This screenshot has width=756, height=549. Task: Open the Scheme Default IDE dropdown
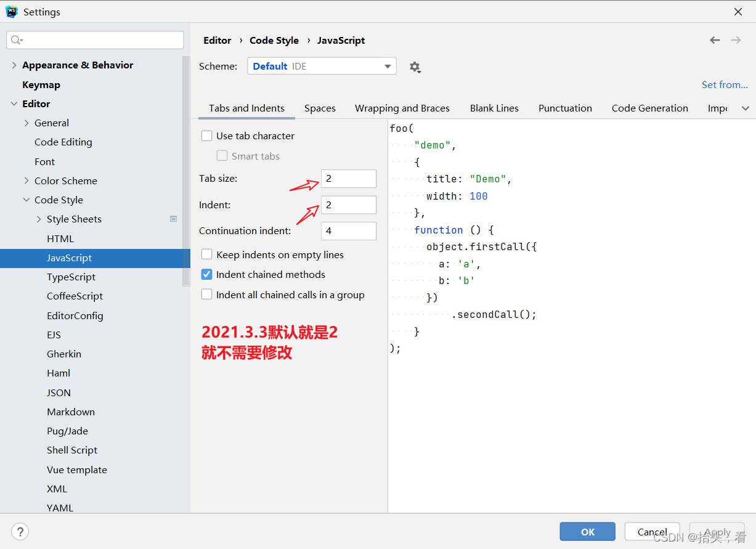coord(322,66)
